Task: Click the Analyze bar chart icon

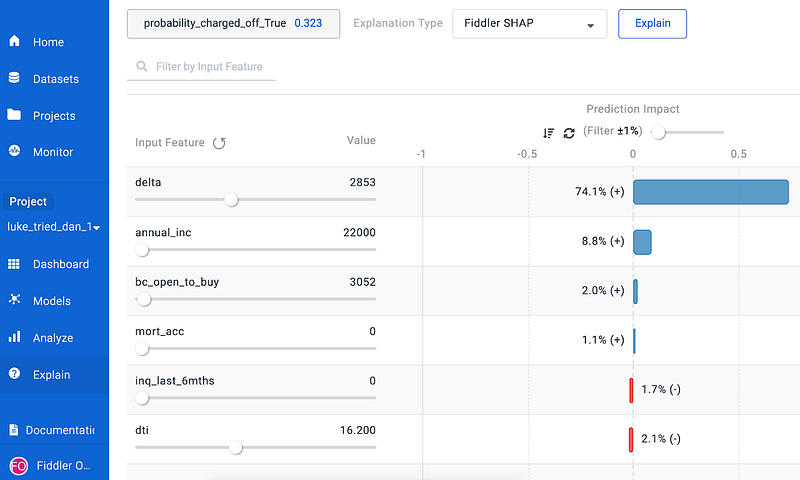Action: [x=14, y=338]
